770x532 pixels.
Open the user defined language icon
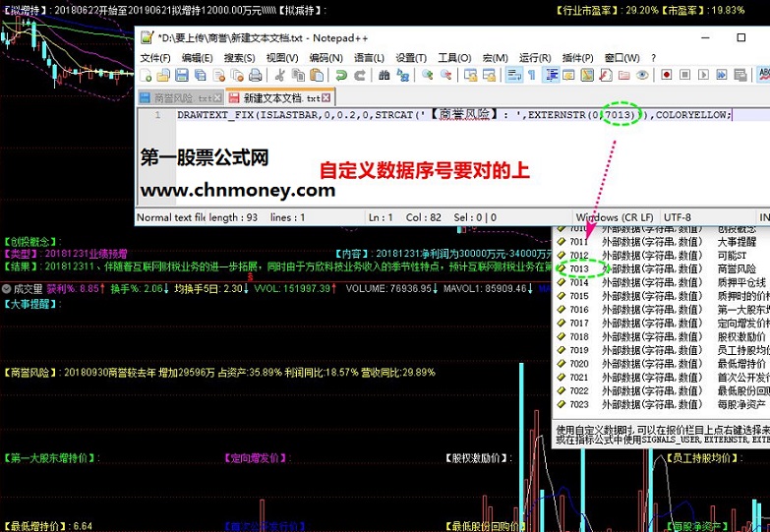(x=568, y=75)
